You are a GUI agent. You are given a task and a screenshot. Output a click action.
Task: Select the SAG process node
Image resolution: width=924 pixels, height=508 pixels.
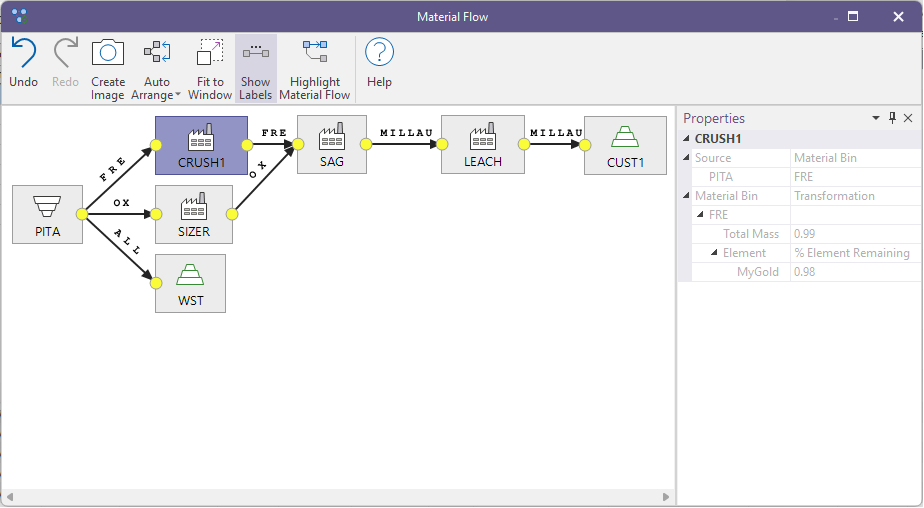[x=332, y=144]
